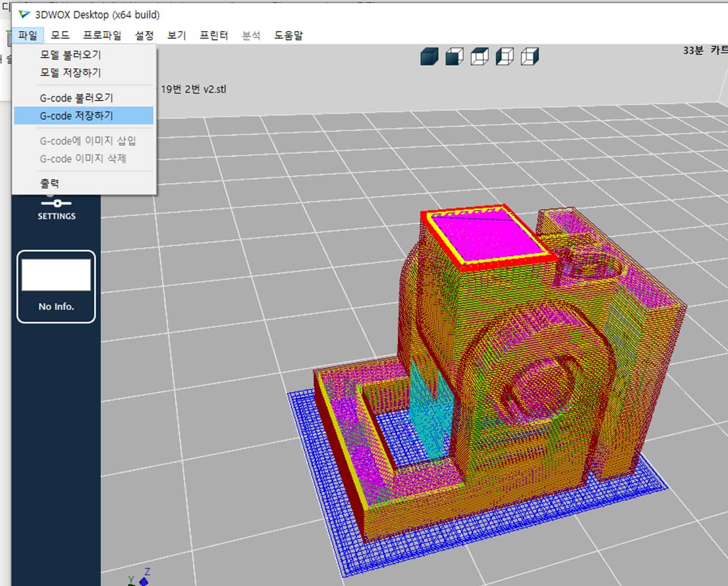Open the 프로파일 menu
728x586 pixels.
coord(102,35)
